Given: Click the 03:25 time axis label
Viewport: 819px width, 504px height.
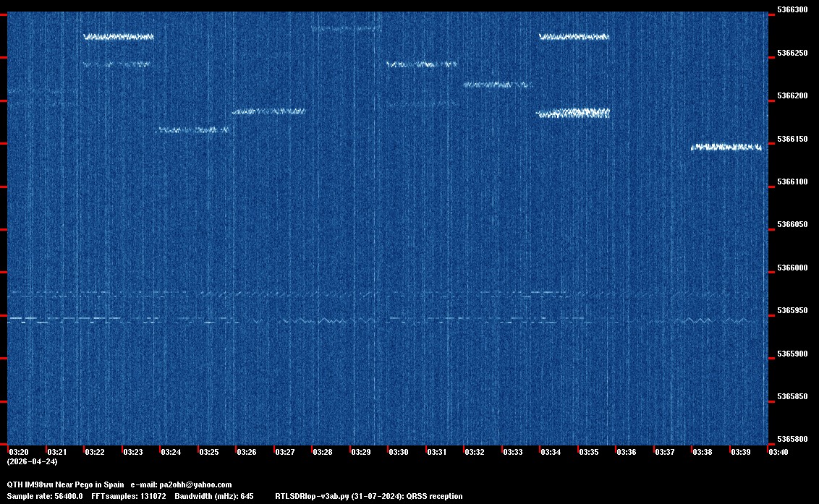Looking at the screenshot, I should click(x=208, y=452).
